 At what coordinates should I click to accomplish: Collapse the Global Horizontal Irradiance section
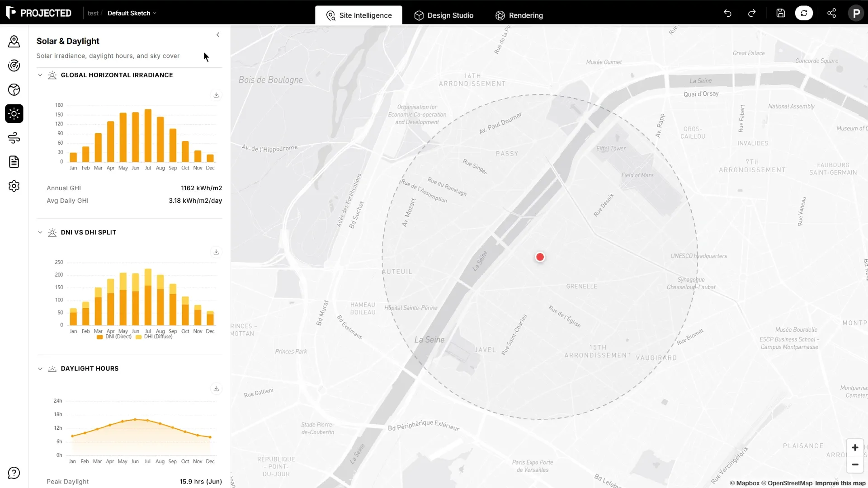pos(40,75)
